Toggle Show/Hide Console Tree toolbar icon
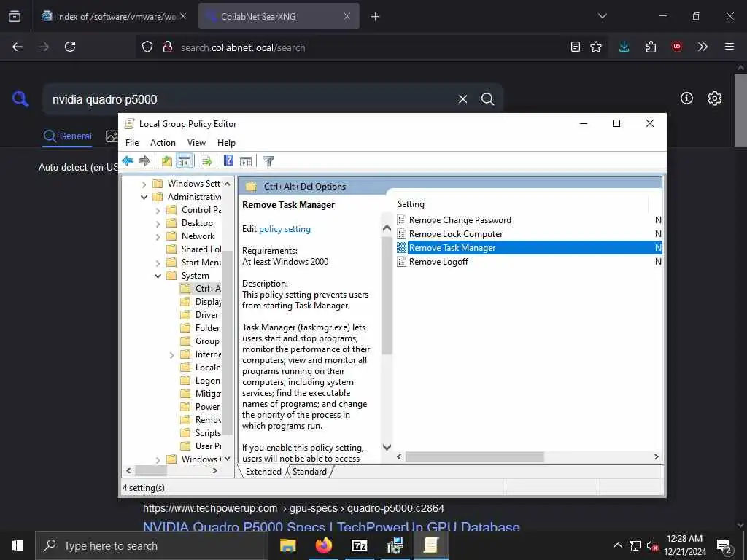Viewport: 747px width, 560px height. point(184,161)
